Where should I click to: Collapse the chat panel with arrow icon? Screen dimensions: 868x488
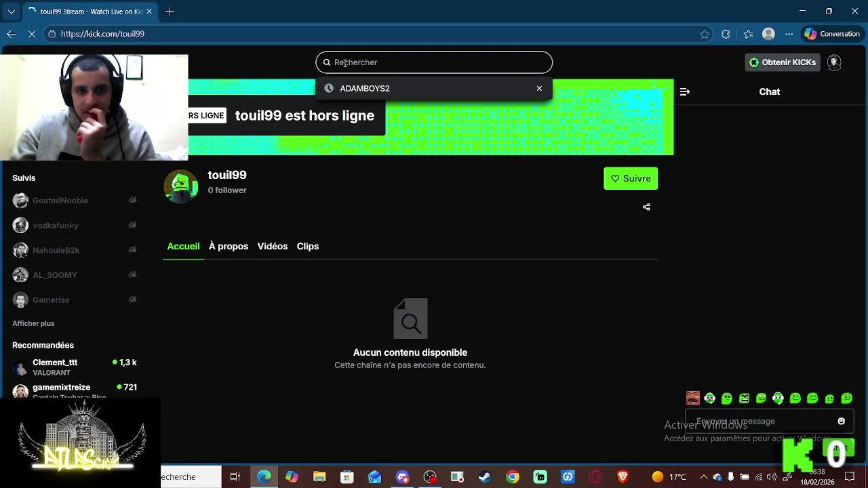pyautogui.click(x=685, y=91)
